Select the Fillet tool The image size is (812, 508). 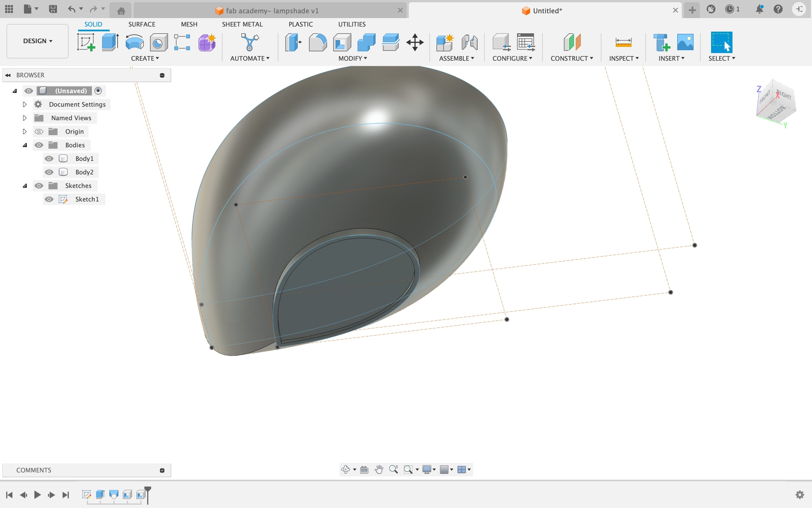click(x=317, y=42)
